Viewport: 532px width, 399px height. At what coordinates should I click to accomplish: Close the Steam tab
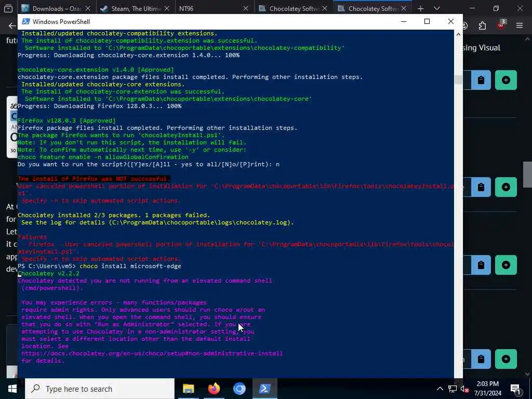(167, 9)
